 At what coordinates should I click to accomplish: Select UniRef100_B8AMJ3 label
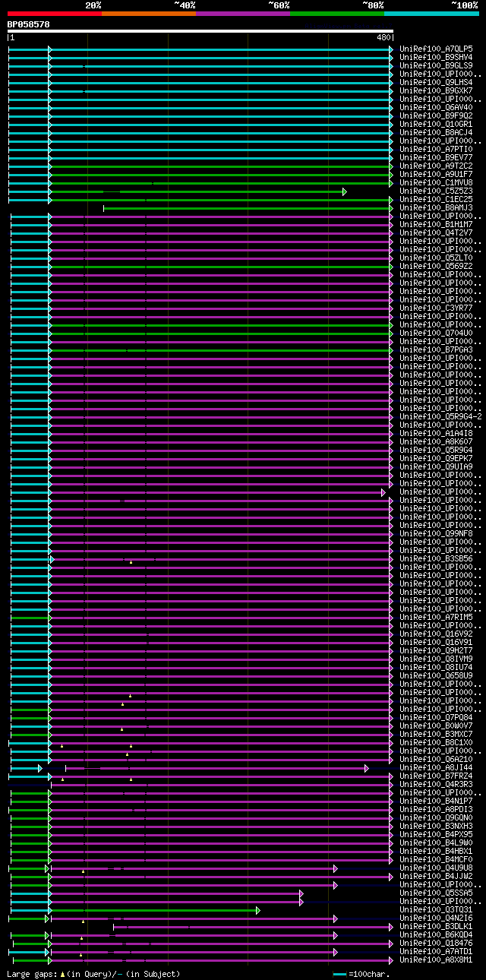[x=436, y=207]
